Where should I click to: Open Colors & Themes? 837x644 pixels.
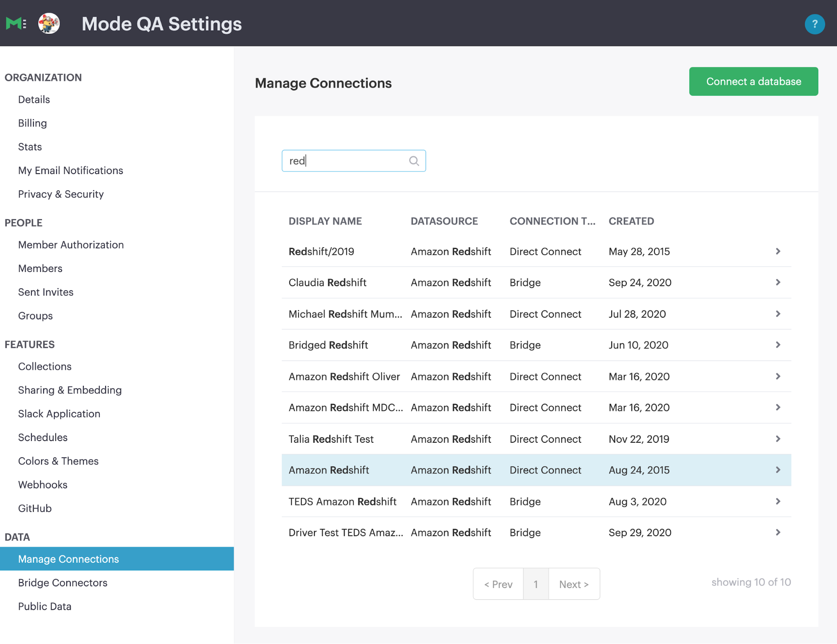click(x=58, y=461)
